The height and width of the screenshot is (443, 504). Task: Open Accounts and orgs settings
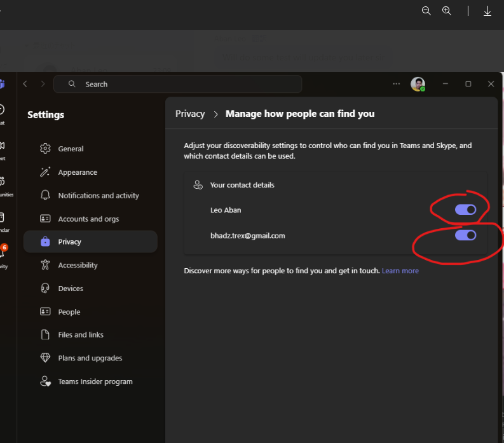(90, 219)
